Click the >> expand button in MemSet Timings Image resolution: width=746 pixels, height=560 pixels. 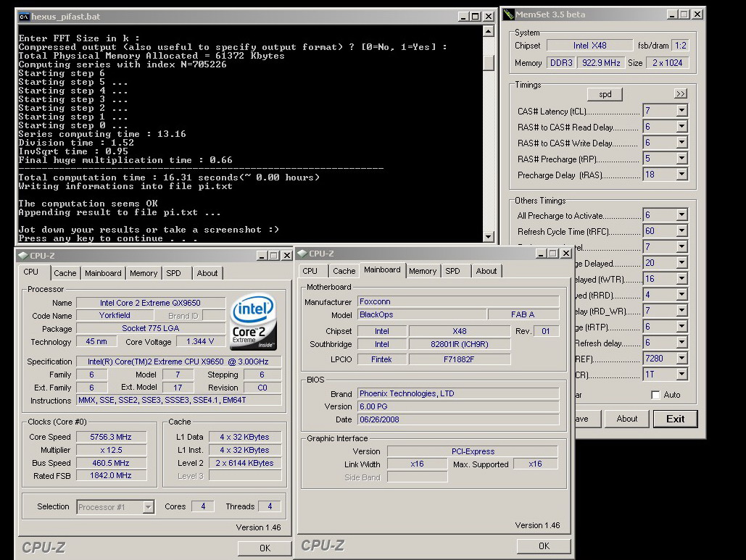[681, 93]
